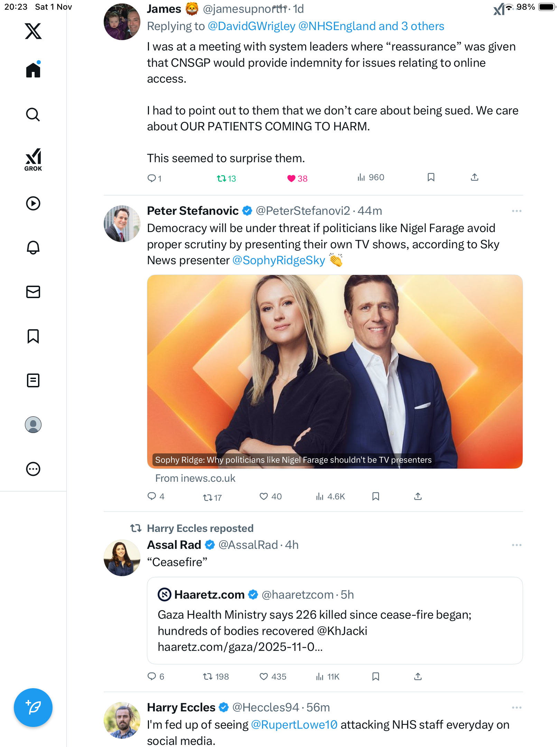Undo repost on James's tweet
Image resolution: width=560 pixels, height=747 pixels.
coord(221,178)
